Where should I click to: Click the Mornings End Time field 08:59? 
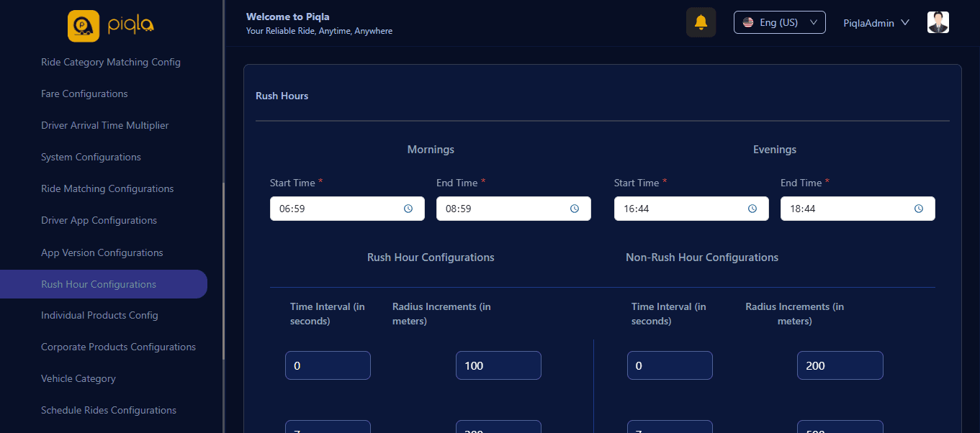pyautogui.click(x=513, y=209)
